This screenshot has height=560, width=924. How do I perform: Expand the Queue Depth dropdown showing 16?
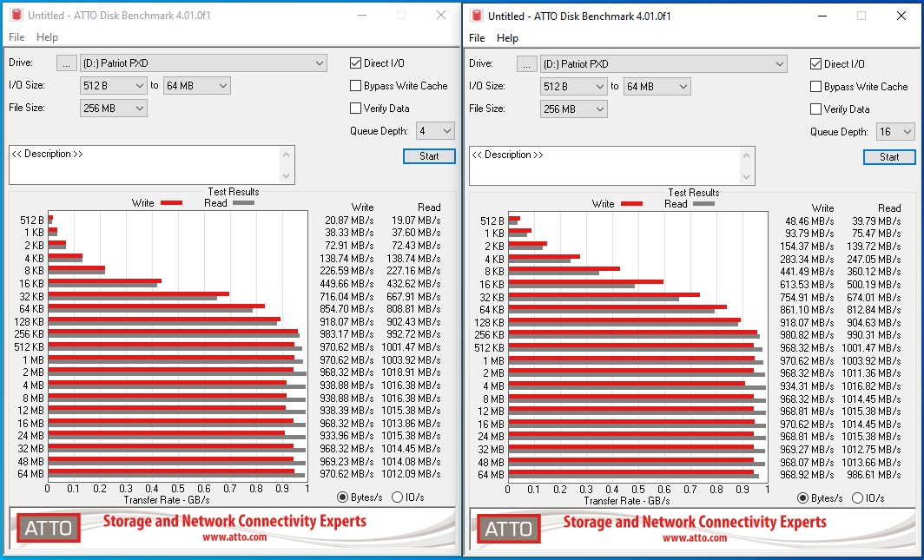tap(895, 132)
